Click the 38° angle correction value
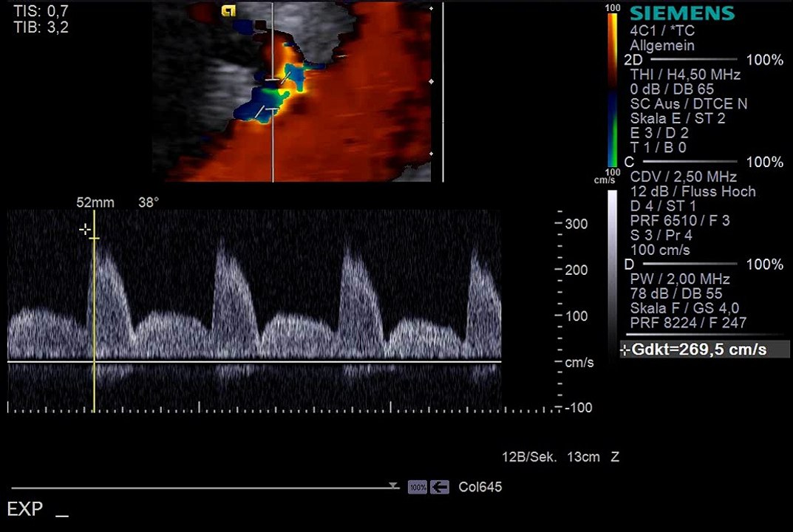This screenshot has width=793, height=532. click(149, 202)
